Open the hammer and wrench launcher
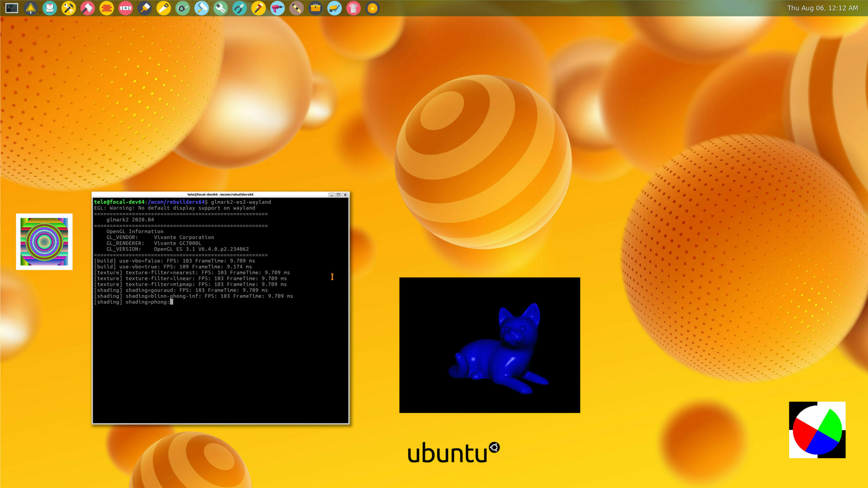868x488 pixels. pos(68,8)
